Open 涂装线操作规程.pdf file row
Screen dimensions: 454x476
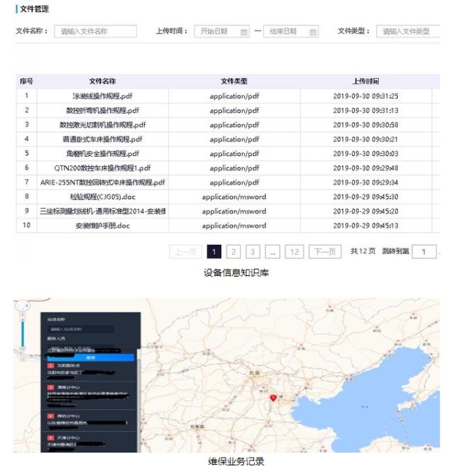pyautogui.click(x=102, y=96)
